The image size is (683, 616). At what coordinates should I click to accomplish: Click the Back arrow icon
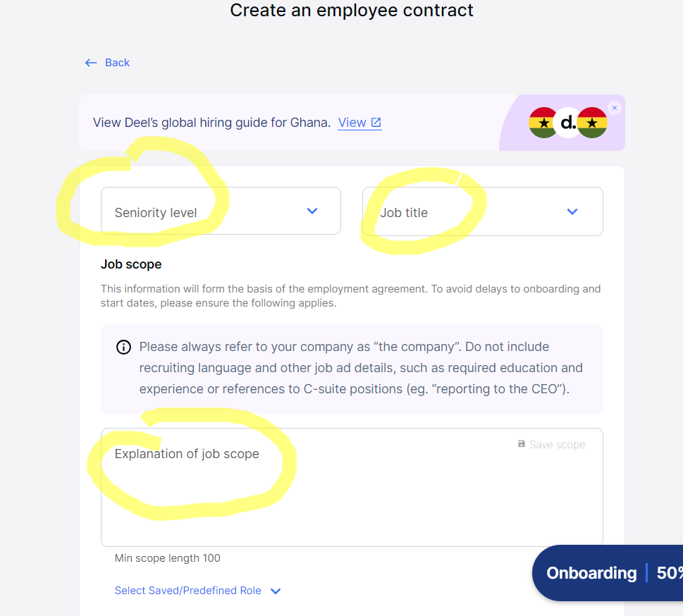pos(90,63)
